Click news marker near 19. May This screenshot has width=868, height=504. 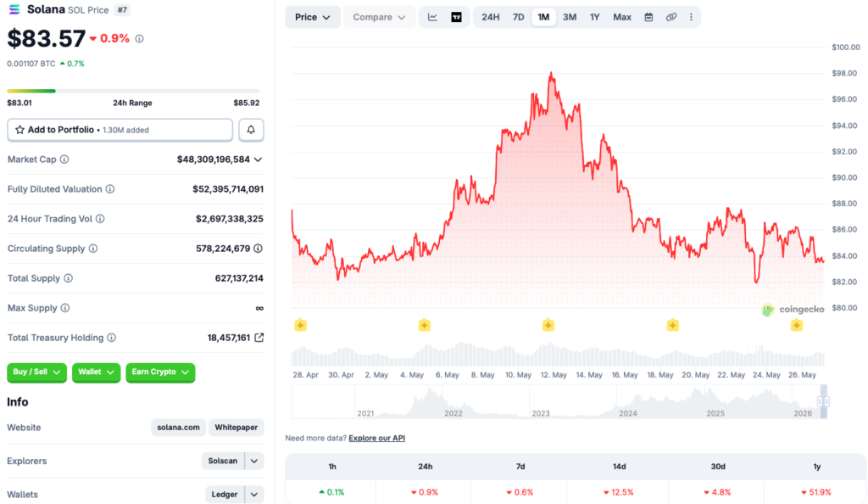(x=672, y=325)
